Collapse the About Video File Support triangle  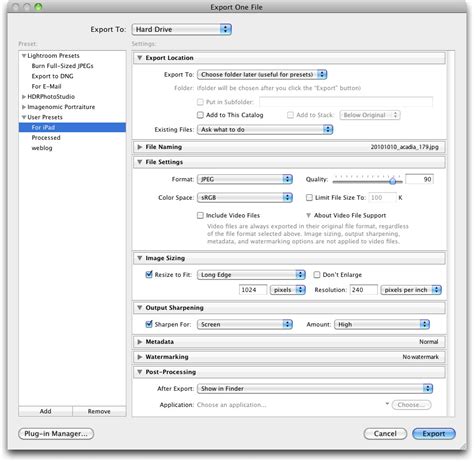(309, 215)
